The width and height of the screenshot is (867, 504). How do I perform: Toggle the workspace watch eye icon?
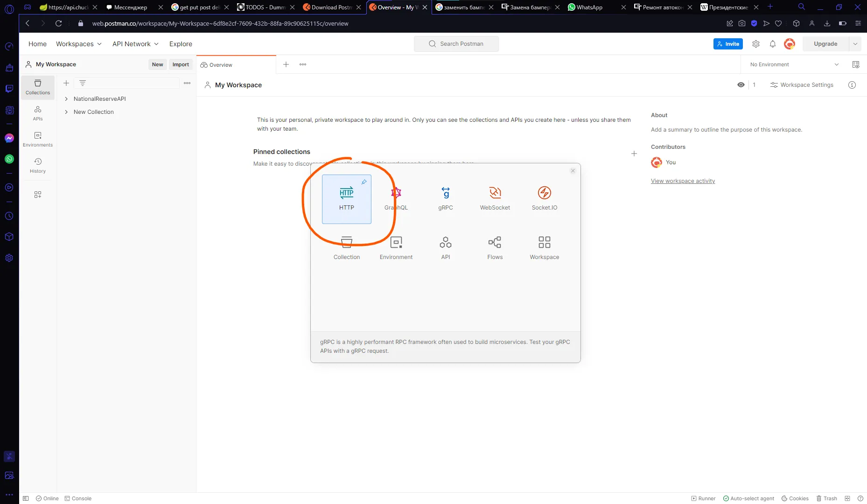point(741,85)
